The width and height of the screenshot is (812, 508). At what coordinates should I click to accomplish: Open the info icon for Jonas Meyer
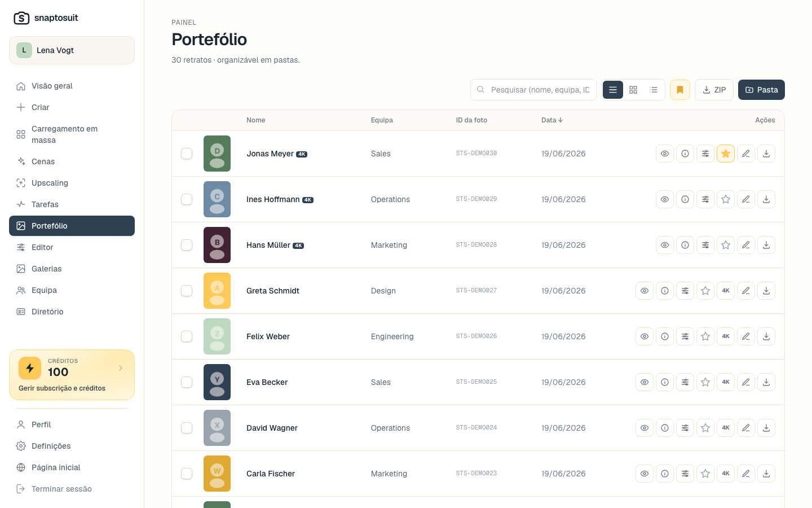click(685, 154)
